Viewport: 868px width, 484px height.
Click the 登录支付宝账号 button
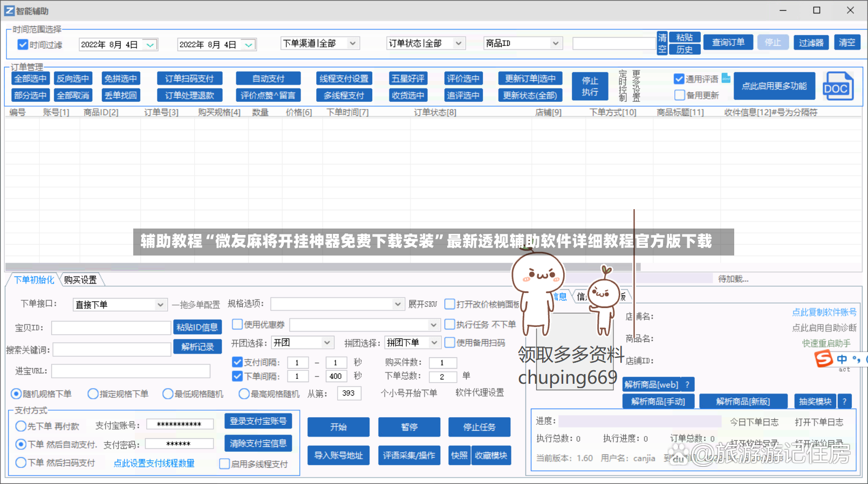coord(258,421)
